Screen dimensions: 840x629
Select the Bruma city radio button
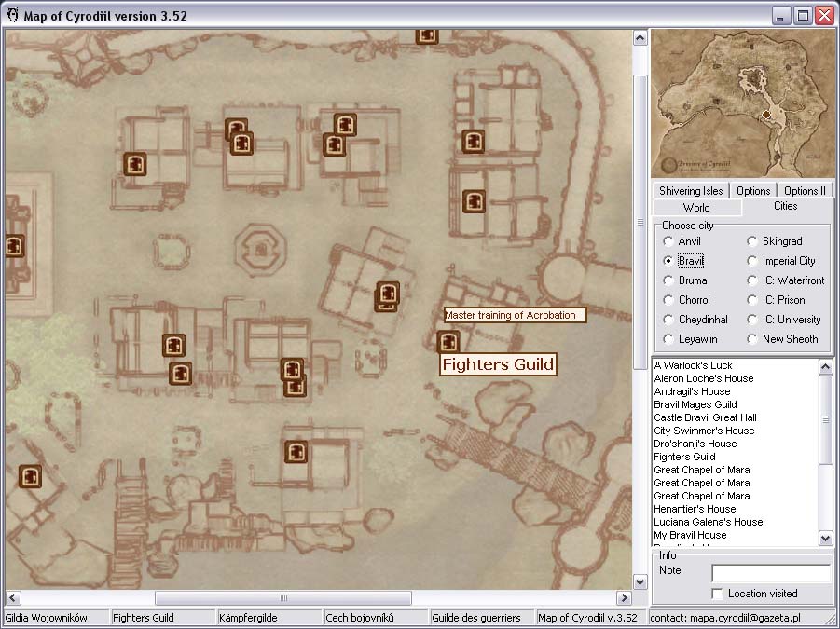coord(668,280)
